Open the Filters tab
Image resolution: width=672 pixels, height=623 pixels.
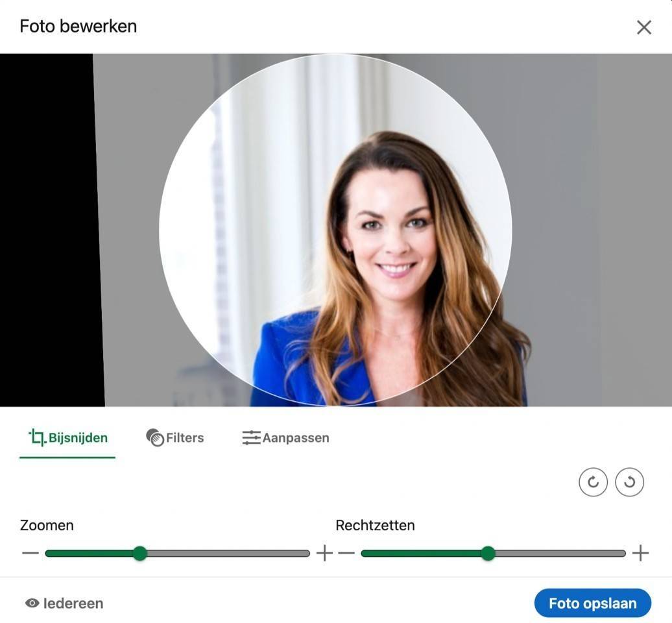click(x=175, y=438)
